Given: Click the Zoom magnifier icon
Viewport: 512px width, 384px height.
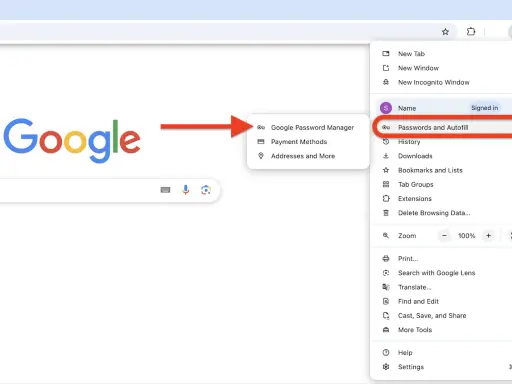Looking at the screenshot, I should click(x=386, y=236).
